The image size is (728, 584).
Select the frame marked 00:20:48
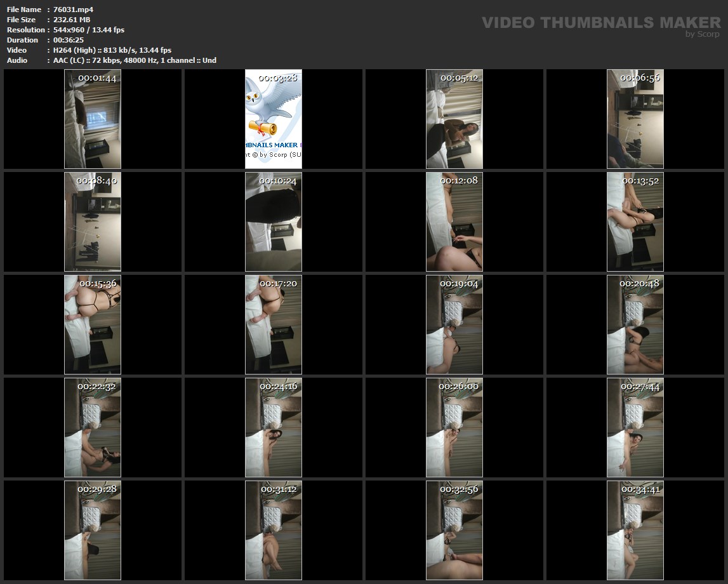click(x=635, y=325)
